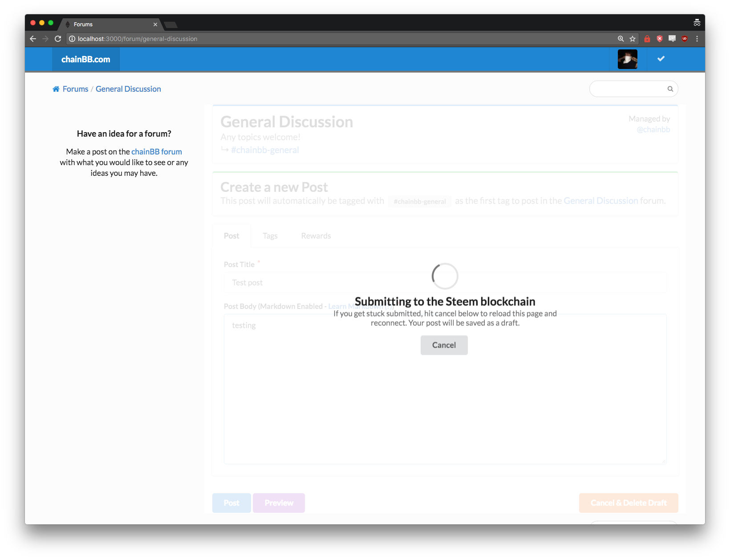
Task: Open the @chainbb manager link
Action: [653, 130]
